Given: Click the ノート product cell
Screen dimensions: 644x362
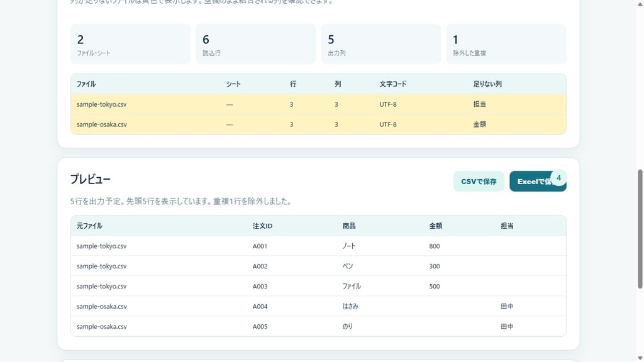Looking at the screenshot, I should pos(349,246).
